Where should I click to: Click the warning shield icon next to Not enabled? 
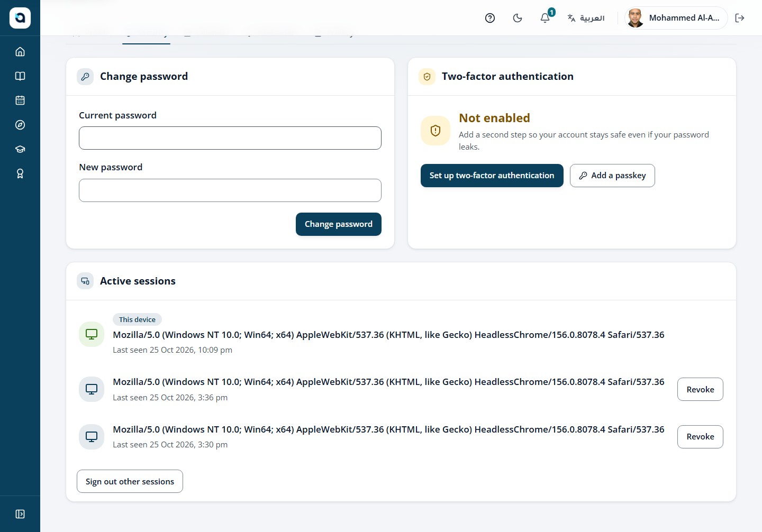(x=436, y=131)
